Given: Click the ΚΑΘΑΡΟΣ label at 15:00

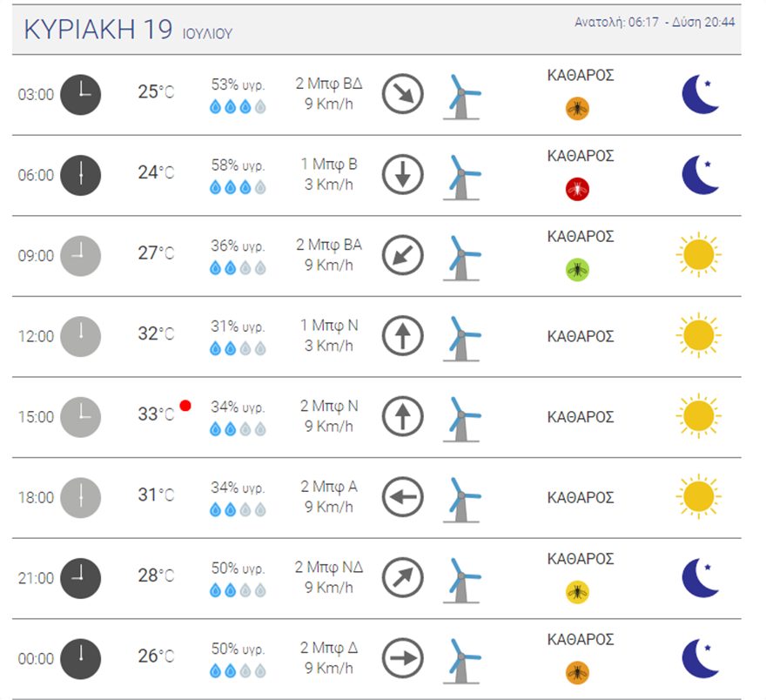Looking at the screenshot, I should pos(581,417).
